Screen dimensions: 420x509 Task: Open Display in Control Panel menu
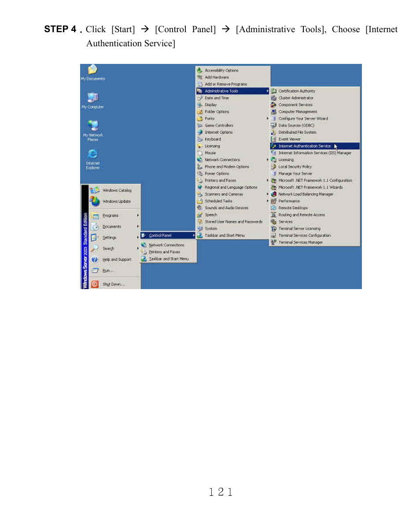(x=233, y=104)
